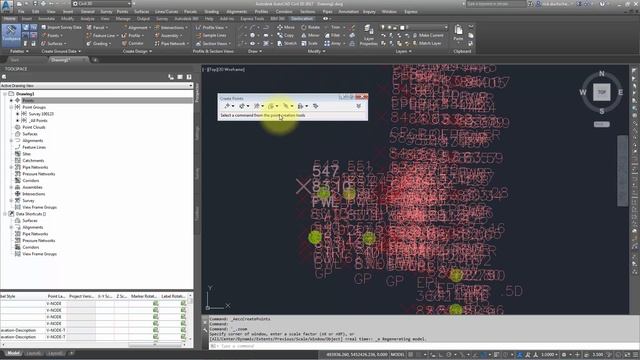Screen dimensions: 640x360
Task: Open the Output ribbon tab
Action: point(143,19)
